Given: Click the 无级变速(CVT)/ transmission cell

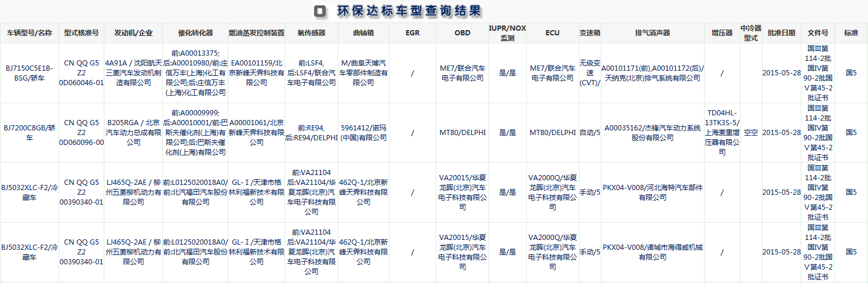Looking at the screenshot, I should [x=590, y=73].
